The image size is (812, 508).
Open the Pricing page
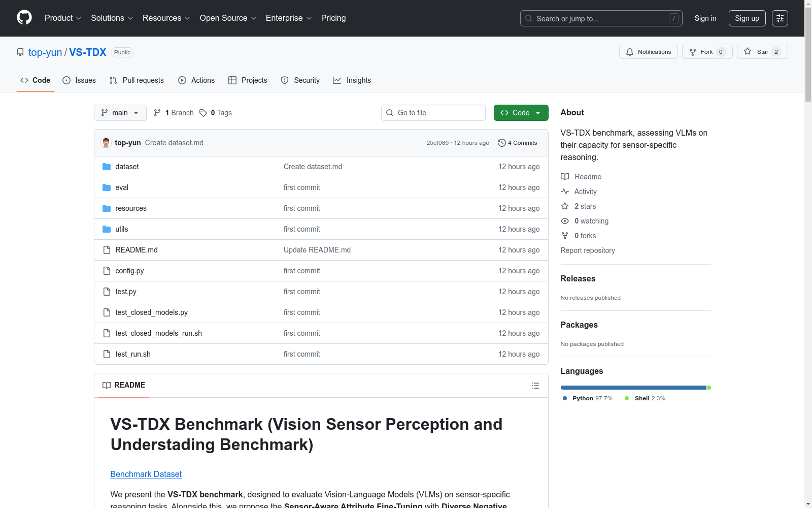pyautogui.click(x=333, y=18)
